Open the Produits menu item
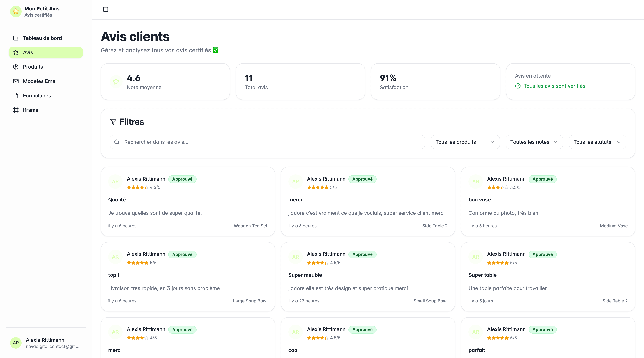 click(x=33, y=67)
